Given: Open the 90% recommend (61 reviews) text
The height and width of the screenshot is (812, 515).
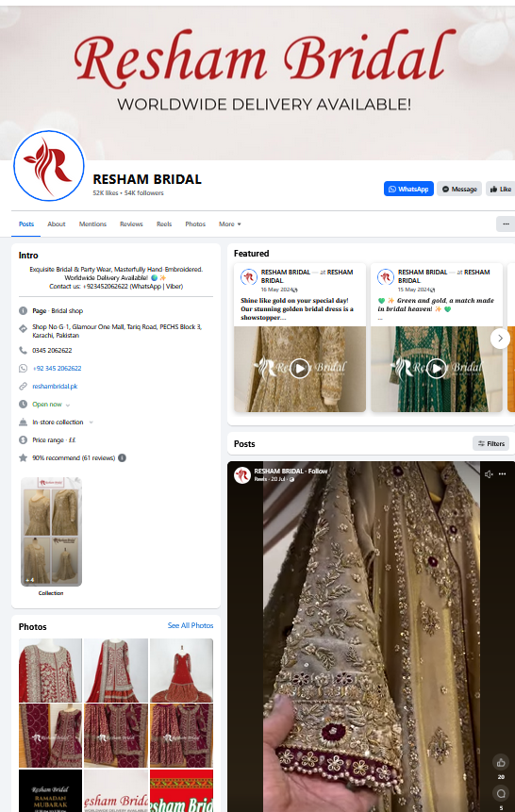Looking at the screenshot, I should [74, 457].
